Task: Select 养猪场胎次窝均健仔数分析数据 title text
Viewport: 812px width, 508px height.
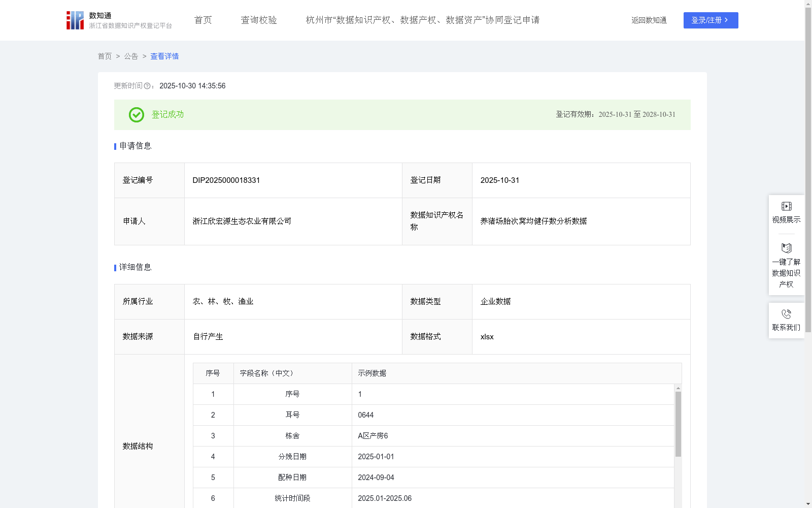Action: (x=534, y=221)
